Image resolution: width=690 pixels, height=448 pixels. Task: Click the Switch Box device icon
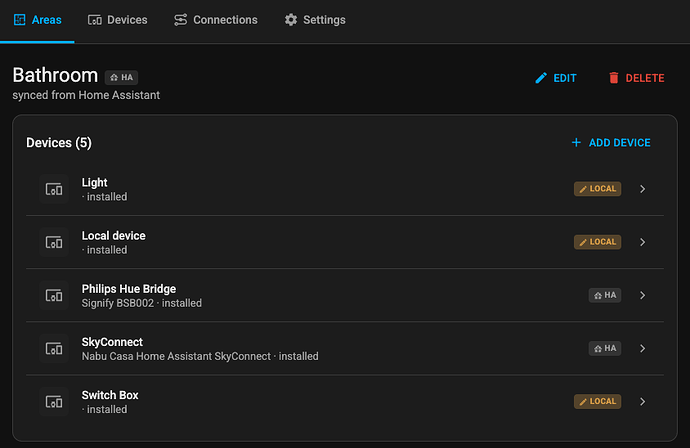click(x=54, y=402)
